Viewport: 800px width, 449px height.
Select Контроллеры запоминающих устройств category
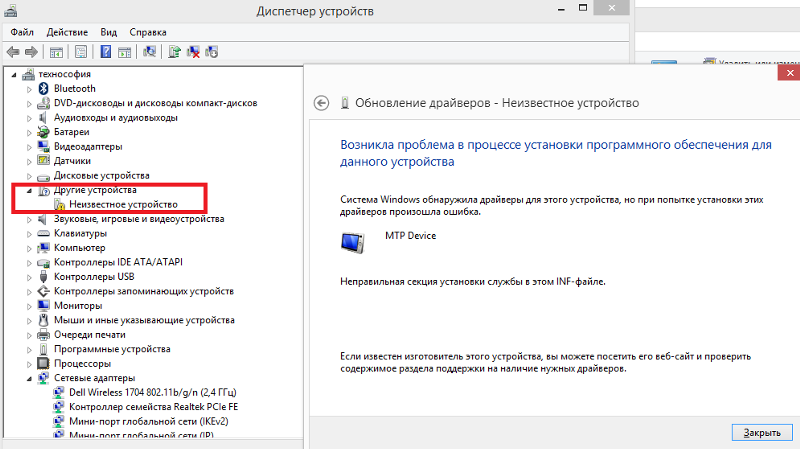pos(144,291)
